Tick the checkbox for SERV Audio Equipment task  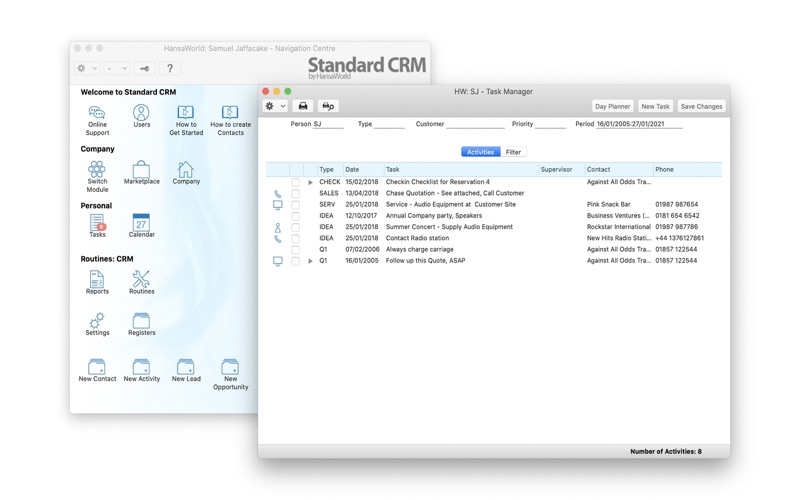click(x=295, y=205)
